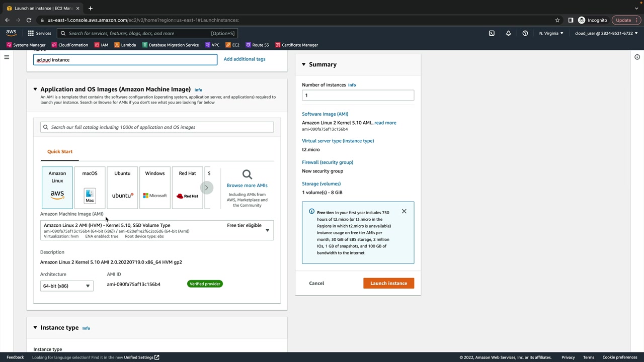Select the macOS AMI tile
This screenshot has height=362, width=644.
pyautogui.click(x=90, y=188)
